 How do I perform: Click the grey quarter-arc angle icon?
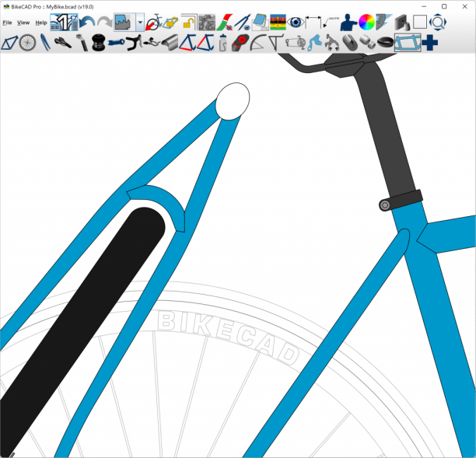tap(258, 43)
